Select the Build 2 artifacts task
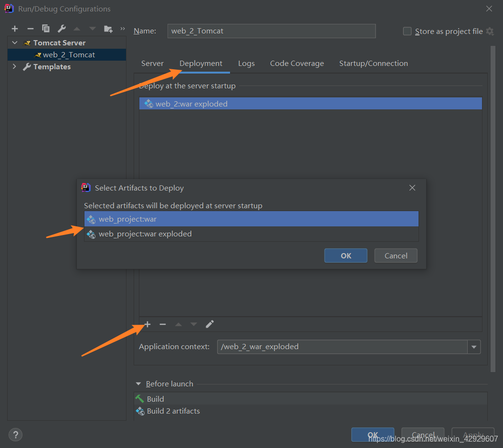The height and width of the screenshot is (448, 503). 311,411
